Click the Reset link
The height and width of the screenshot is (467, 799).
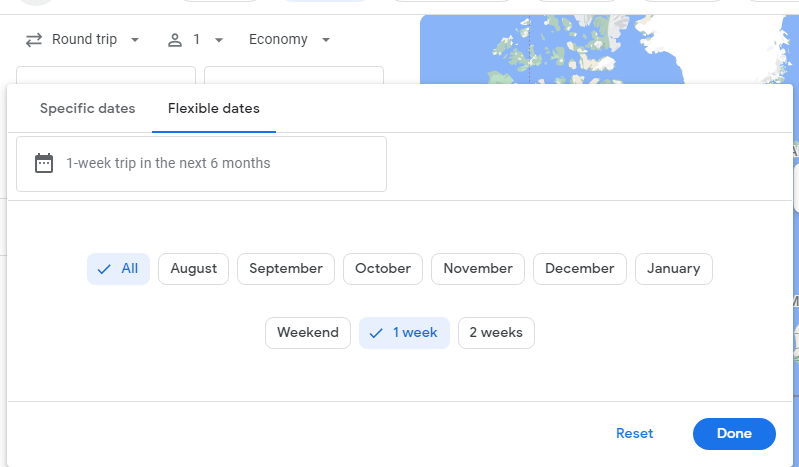(634, 433)
